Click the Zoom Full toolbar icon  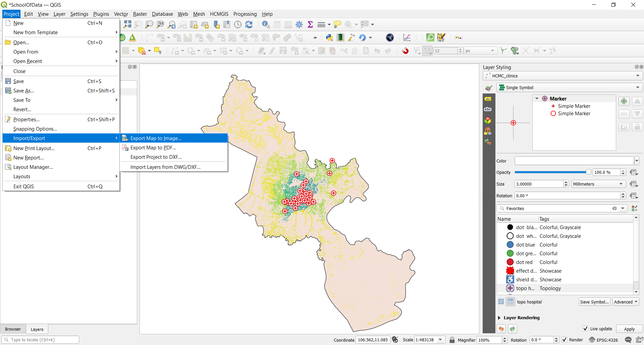point(127,24)
